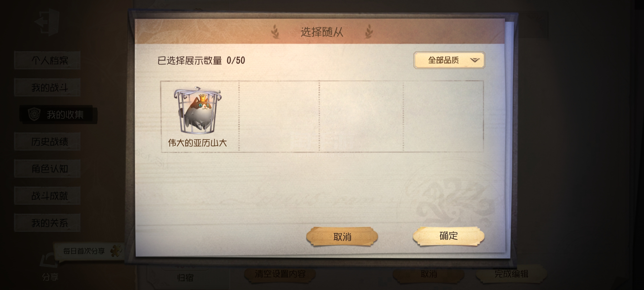Confirm selection with the 确定 button
Image resolution: width=644 pixels, height=290 pixels.
click(x=449, y=236)
